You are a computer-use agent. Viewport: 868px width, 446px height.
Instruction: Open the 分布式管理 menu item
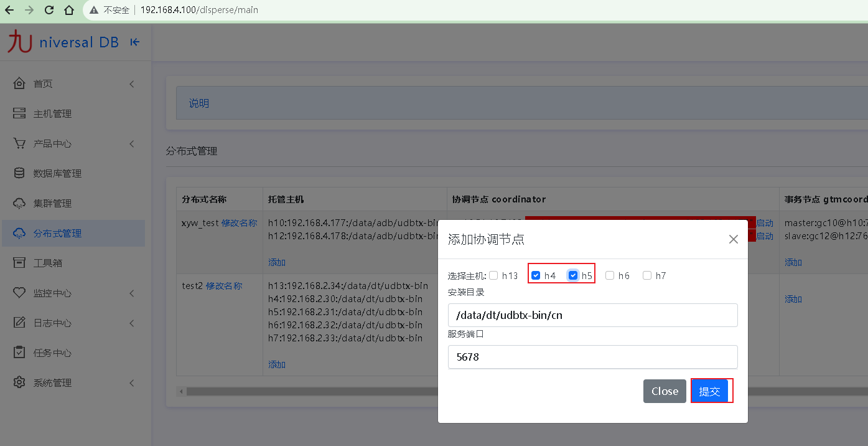[x=57, y=233]
